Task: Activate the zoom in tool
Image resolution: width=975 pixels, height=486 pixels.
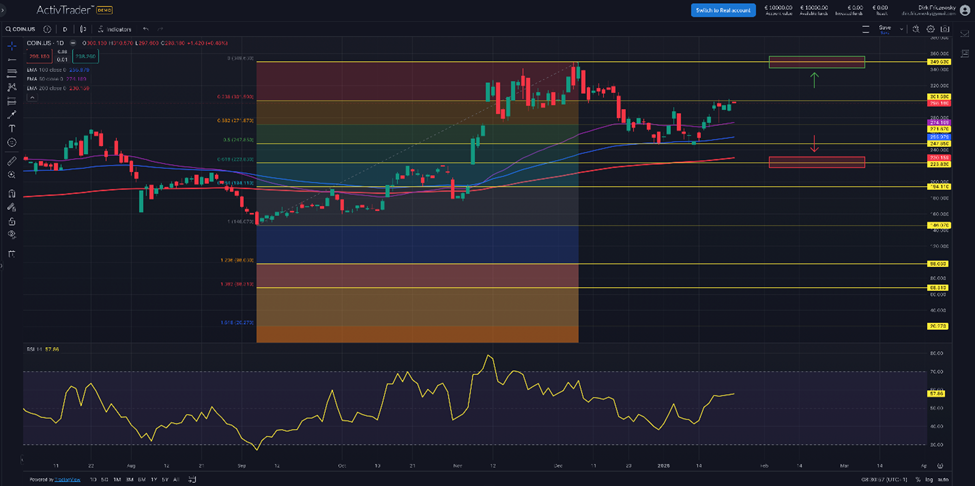Action: click(x=12, y=175)
